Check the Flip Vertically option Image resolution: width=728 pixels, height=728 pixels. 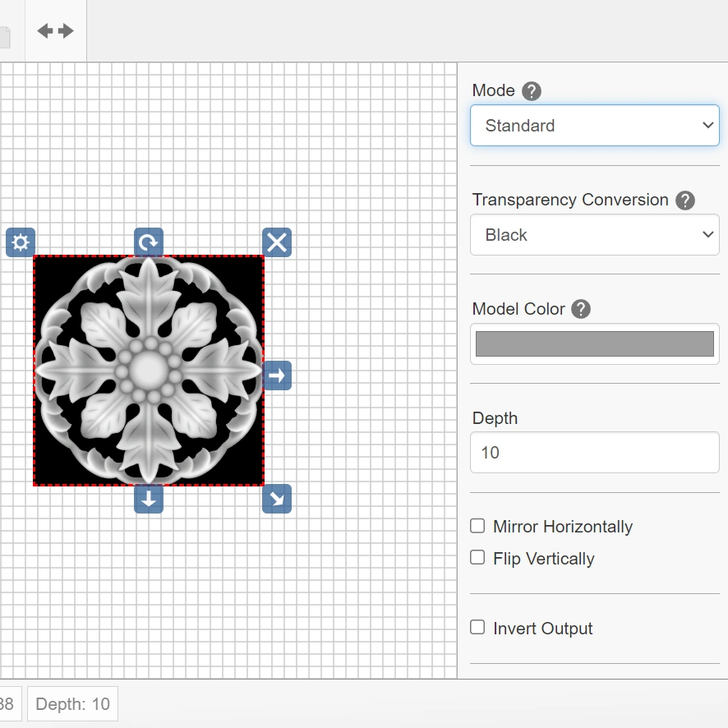[477, 558]
